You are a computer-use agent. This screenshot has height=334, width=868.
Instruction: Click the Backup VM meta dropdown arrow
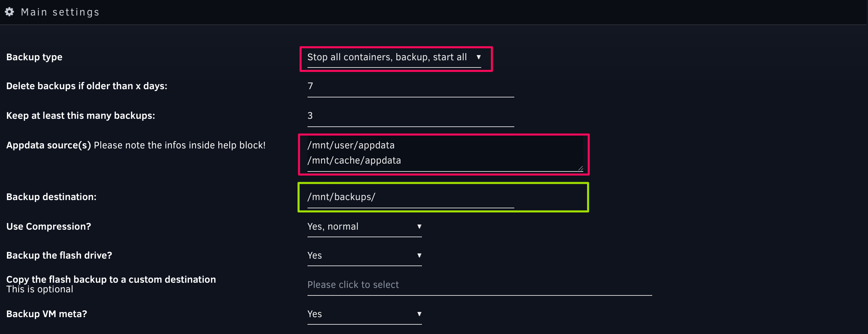click(419, 314)
